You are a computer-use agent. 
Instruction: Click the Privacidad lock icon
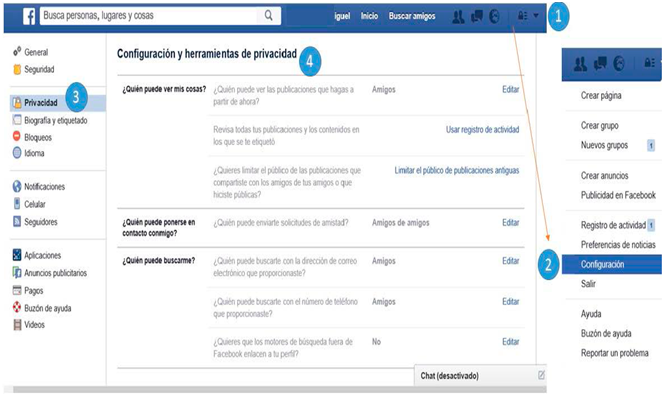pyautogui.click(x=17, y=103)
